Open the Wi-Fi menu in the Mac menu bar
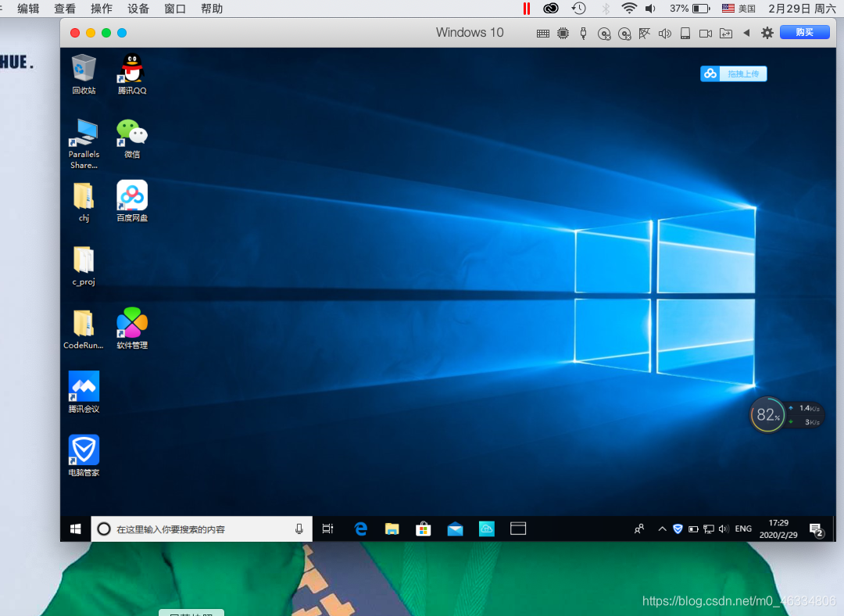 628,8
